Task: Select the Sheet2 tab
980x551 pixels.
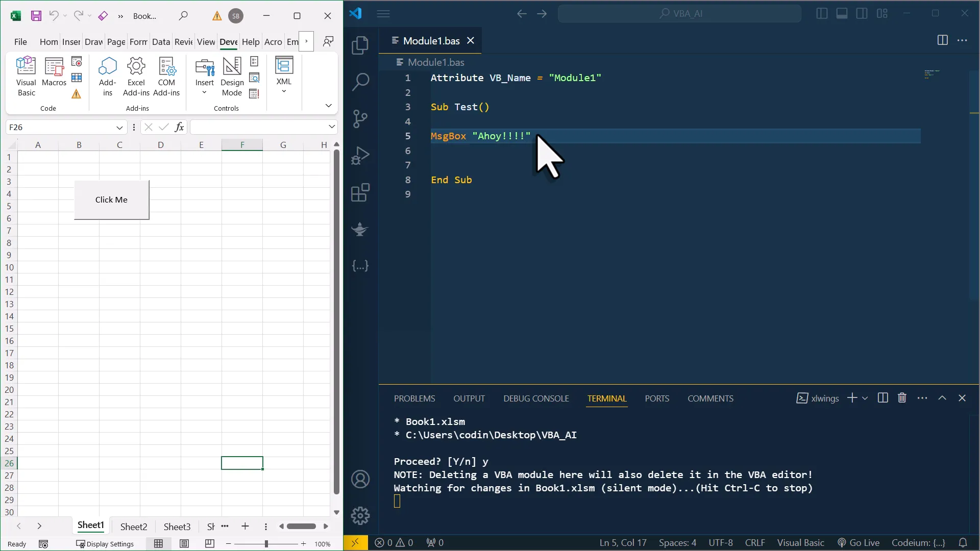Action: (133, 527)
